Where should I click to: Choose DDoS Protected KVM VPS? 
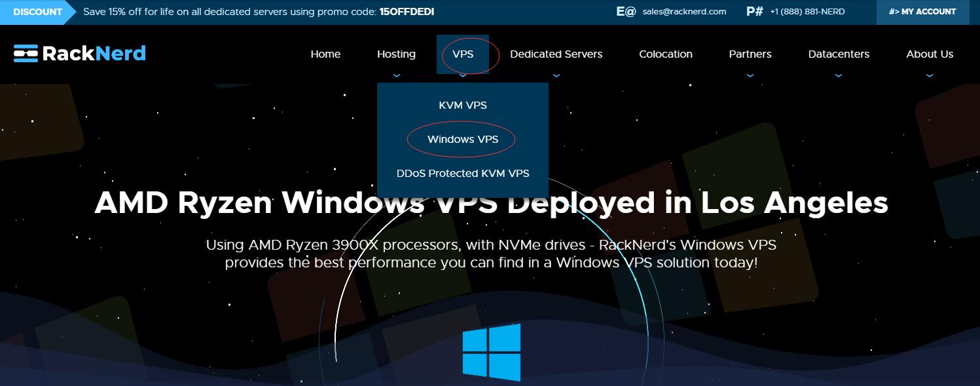pos(463,173)
